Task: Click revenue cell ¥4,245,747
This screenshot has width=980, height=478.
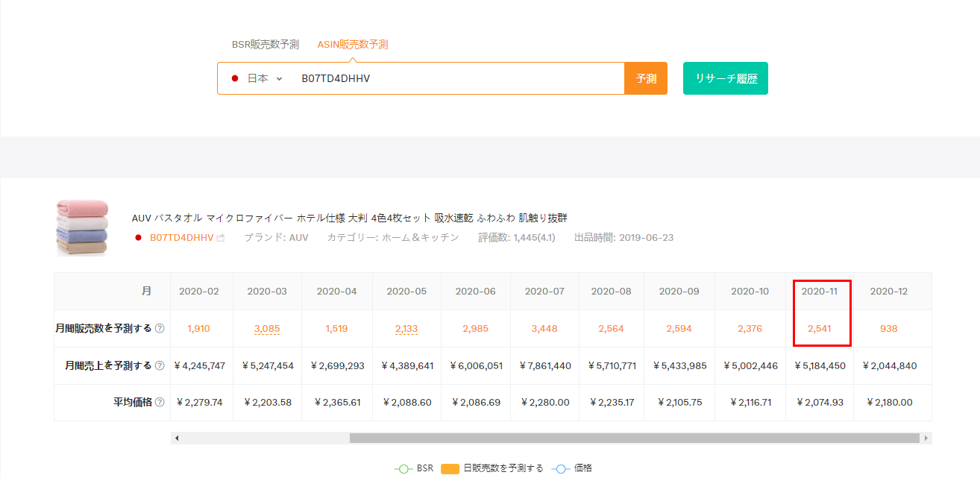Action: point(199,366)
